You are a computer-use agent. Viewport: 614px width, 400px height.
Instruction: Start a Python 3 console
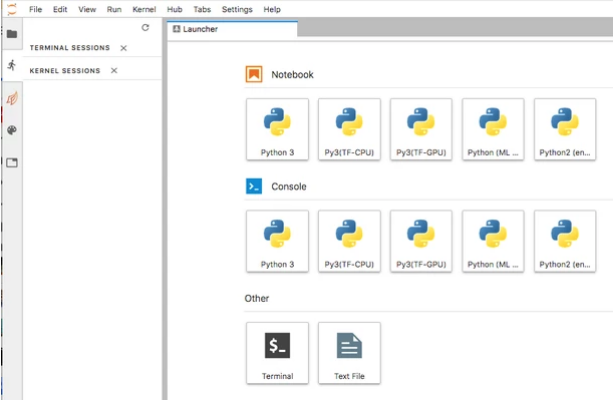click(277, 241)
